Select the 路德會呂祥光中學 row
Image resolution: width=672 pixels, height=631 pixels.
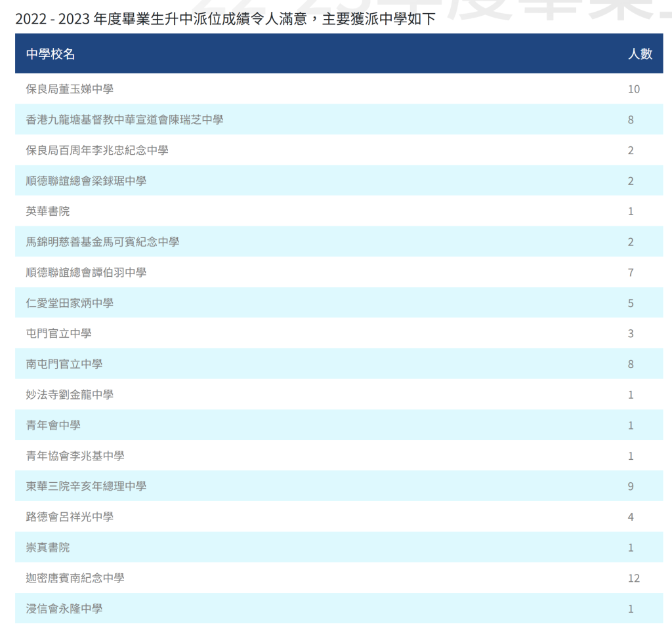pyautogui.click(x=70, y=517)
